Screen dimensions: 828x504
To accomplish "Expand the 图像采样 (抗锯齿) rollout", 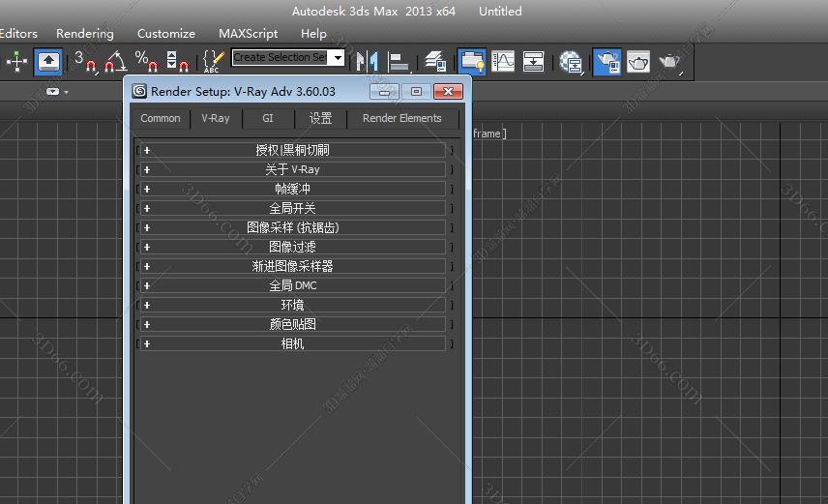I will (x=292, y=227).
